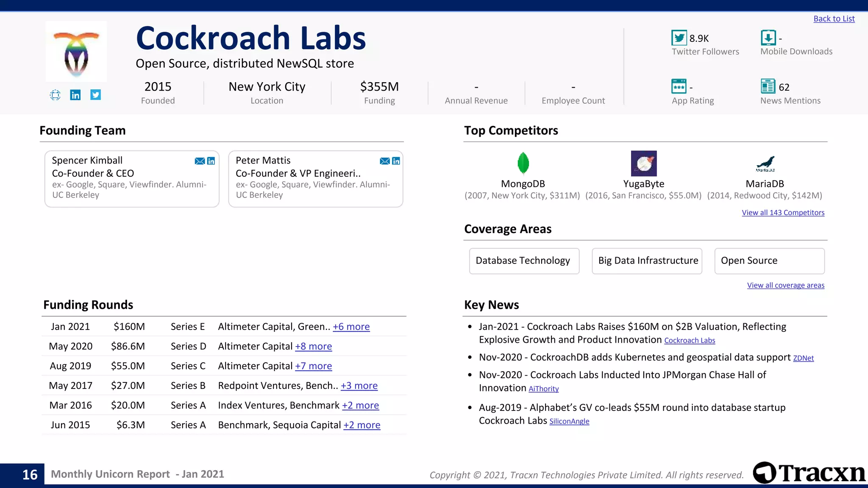Expand +3 more investors for Series B
This screenshot has width=868, height=488.
pos(359,385)
